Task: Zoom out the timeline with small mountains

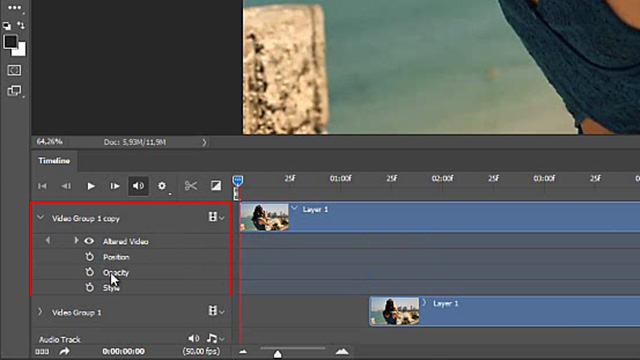Action: tap(243, 351)
